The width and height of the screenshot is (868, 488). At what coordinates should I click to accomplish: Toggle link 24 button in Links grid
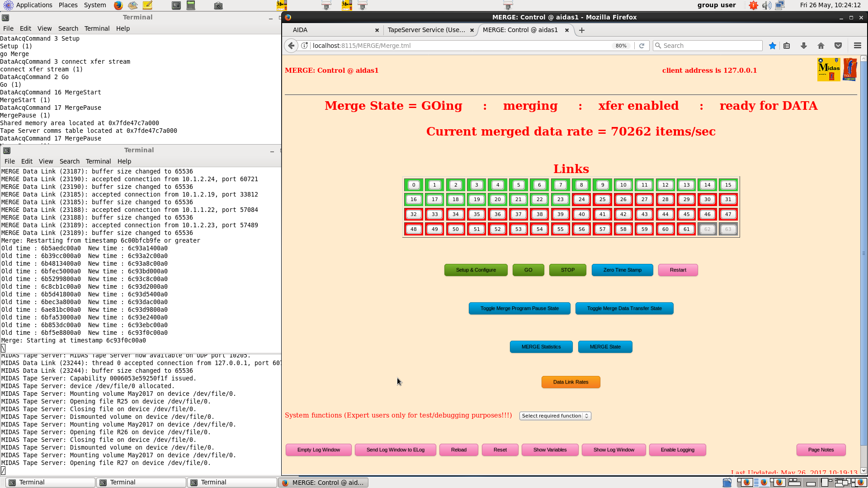581,199
